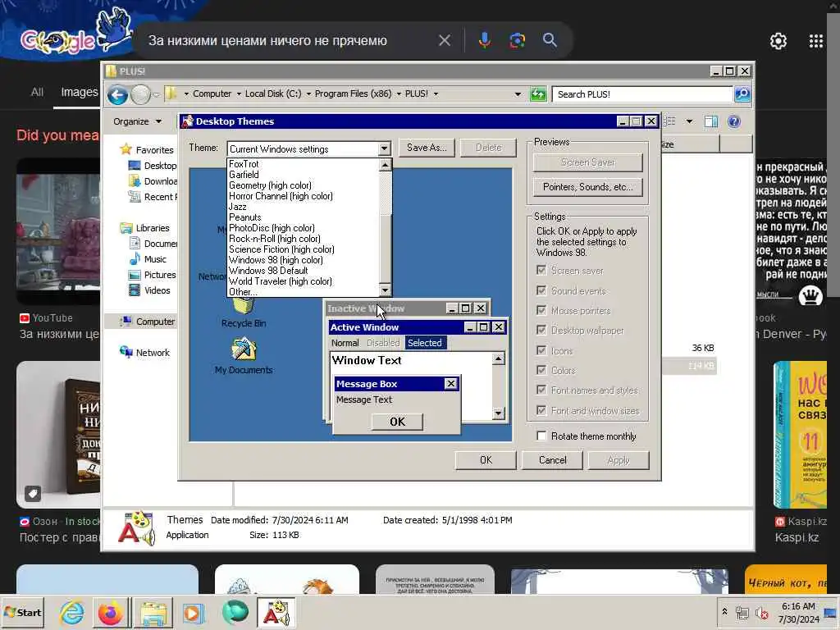Open the Google apps grid icon
Viewport: 840px width, 630px height.
click(x=816, y=41)
